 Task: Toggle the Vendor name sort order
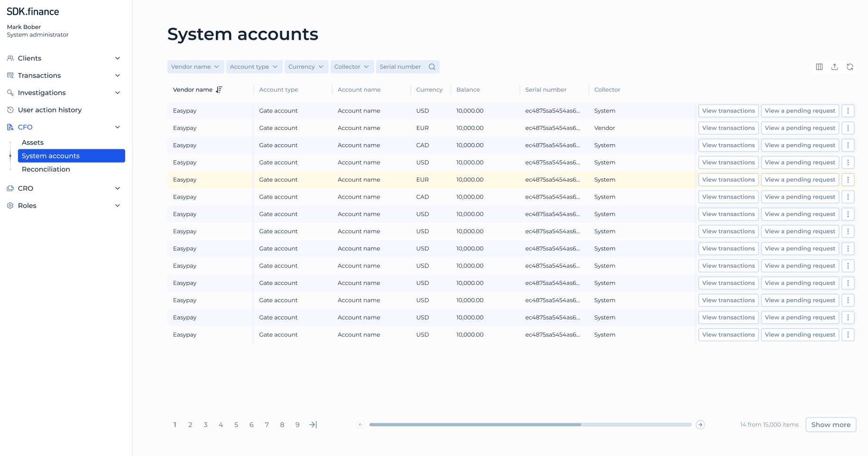pyautogui.click(x=219, y=89)
